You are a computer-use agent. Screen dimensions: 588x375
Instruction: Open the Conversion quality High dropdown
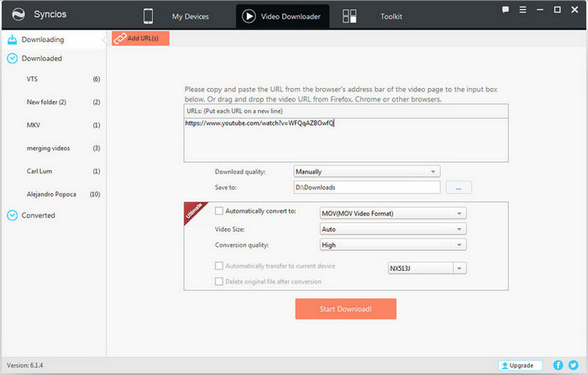tap(393, 245)
